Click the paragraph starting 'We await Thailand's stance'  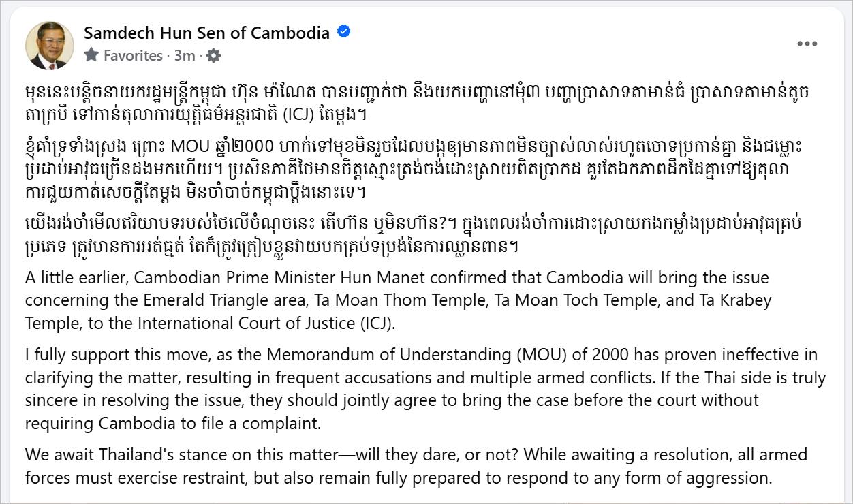(416, 465)
